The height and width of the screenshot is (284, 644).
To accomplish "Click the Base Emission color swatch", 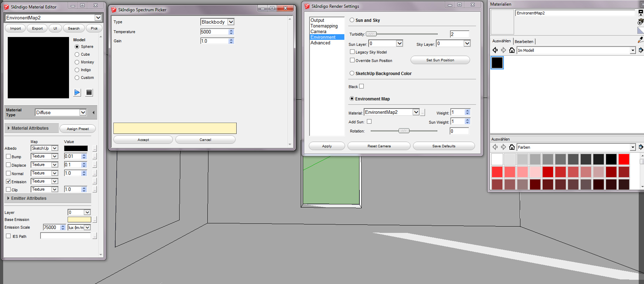I will [x=79, y=220].
